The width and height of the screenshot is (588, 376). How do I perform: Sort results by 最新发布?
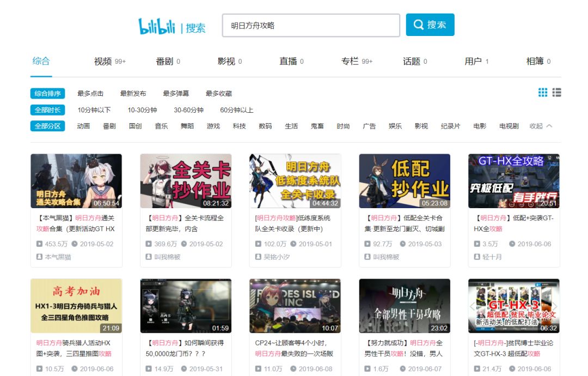click(133, 93)
